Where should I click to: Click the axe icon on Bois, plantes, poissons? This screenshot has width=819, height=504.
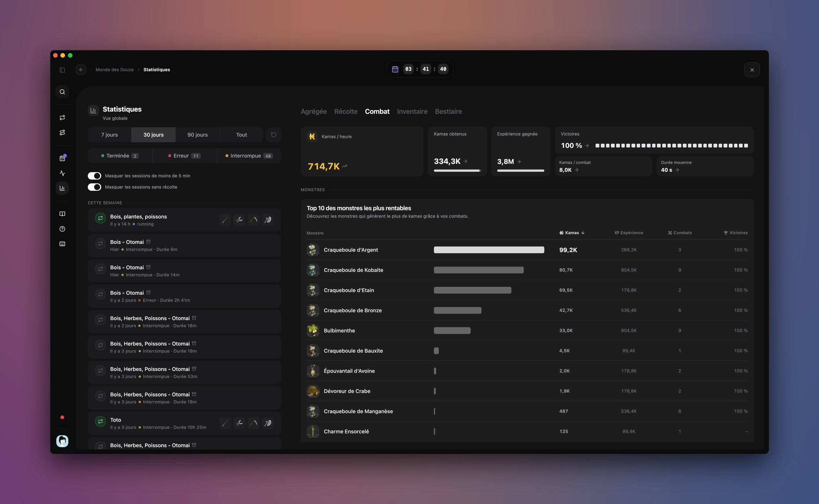click(268, 220)
